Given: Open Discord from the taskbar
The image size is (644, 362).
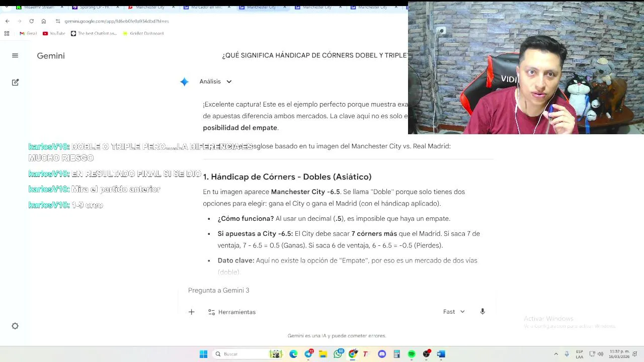Looking at the screenshot, I should click(x=382, y=354).
